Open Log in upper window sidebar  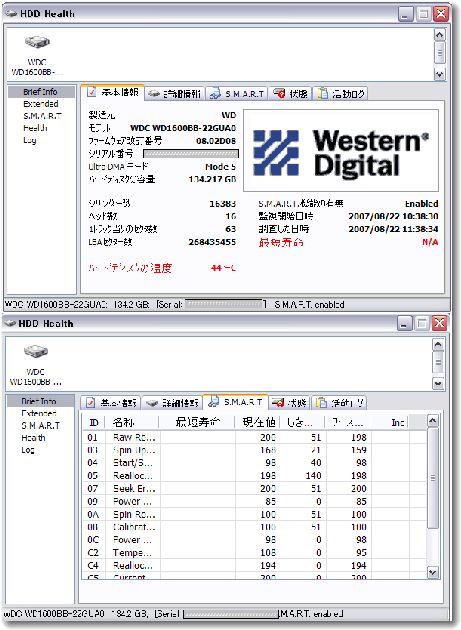[30, 140]
